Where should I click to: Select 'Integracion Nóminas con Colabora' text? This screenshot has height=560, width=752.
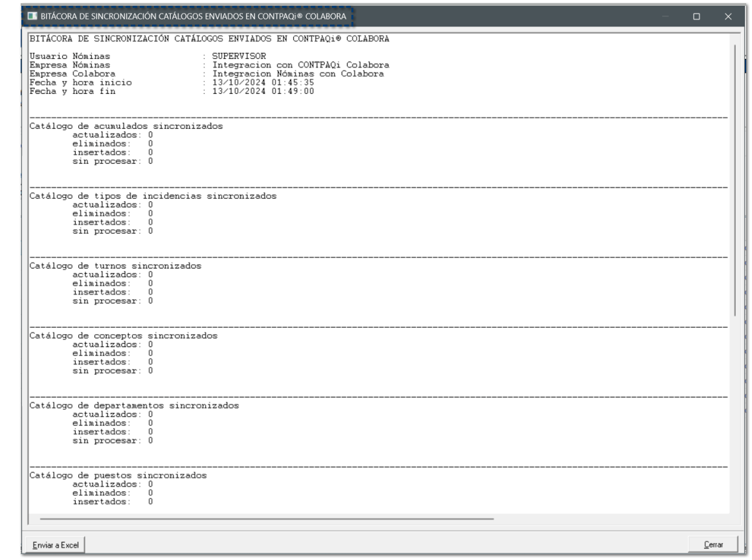click(x=298, y=74)
